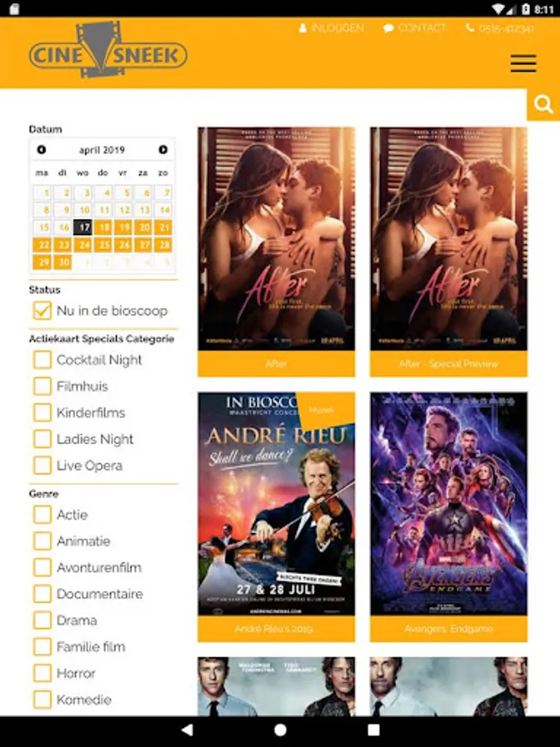Click the Cine Sneek logo
Image resolution: width=560 pixels, height=747 pixels.
coord(108,51)
